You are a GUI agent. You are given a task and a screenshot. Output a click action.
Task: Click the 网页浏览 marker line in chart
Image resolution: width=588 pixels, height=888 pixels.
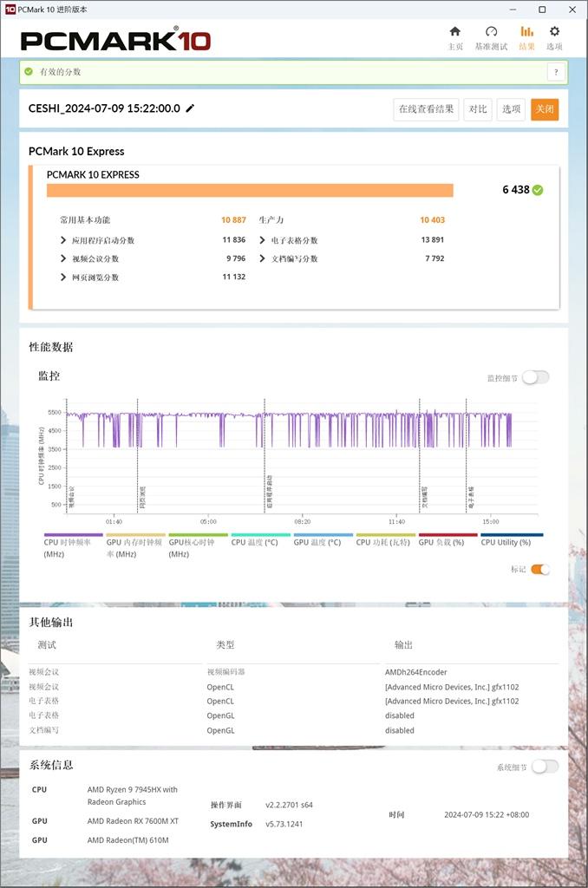tap(138, 456)
